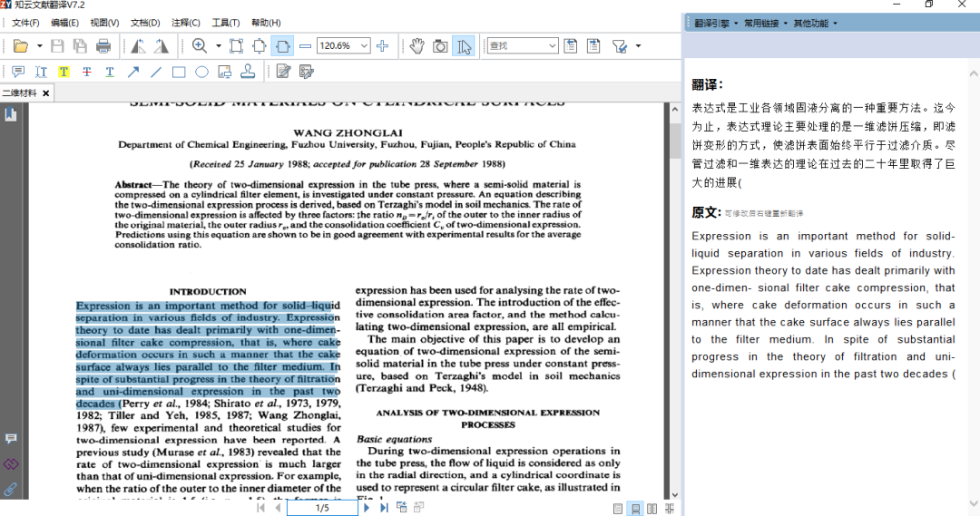The width and height of the screenshot is (980, 516).
Task: Open the comment edit pencil icon
Action: click(x=283, y=72)
